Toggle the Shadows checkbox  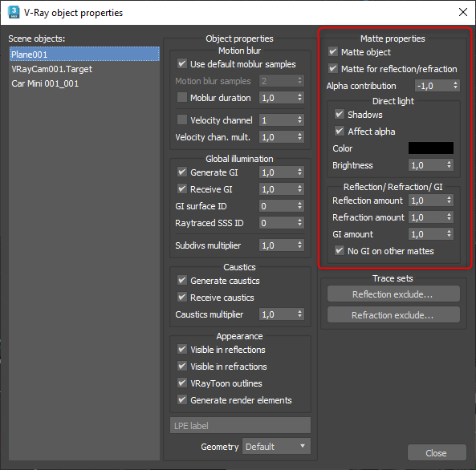[339, 115]
